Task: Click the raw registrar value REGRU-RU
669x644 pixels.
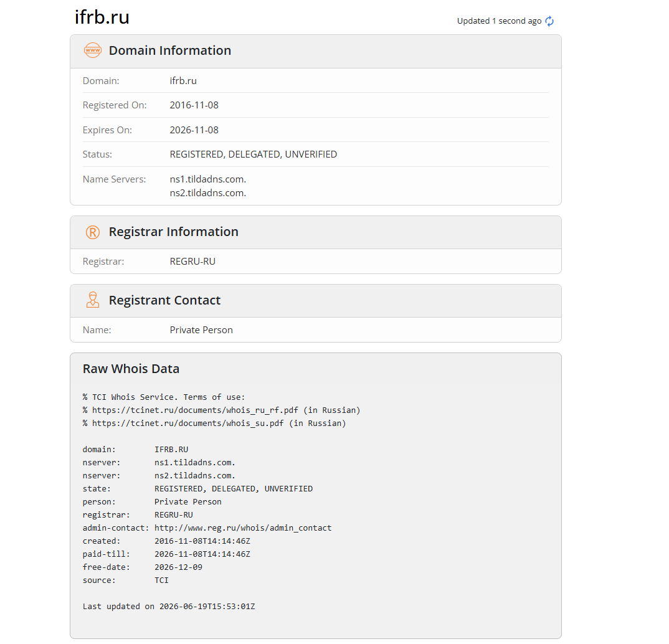Action: point(174,515)
